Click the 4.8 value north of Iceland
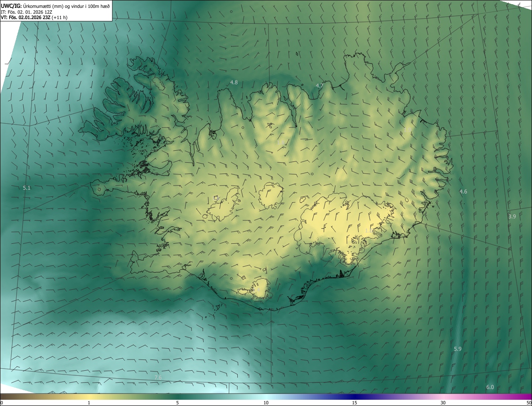 [234, 83]
